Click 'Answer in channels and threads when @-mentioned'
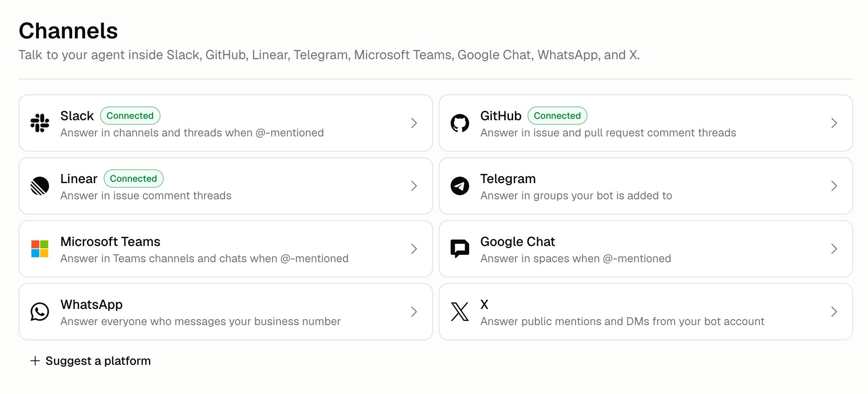The height and width of the screenshot is (394, 868). point(192,133)
